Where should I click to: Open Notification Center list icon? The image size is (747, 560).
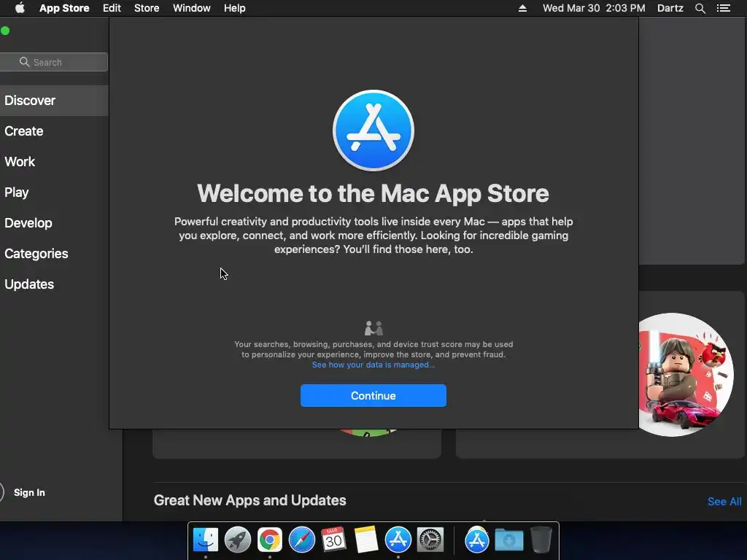click(724, 8)
